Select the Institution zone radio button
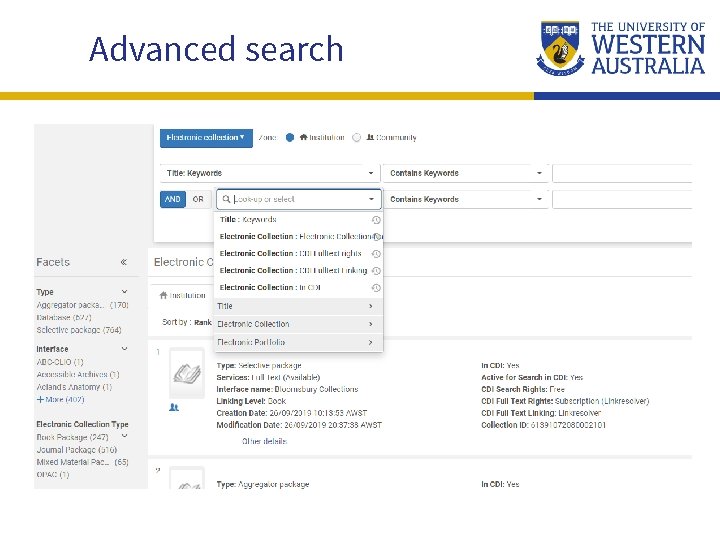 290,138
